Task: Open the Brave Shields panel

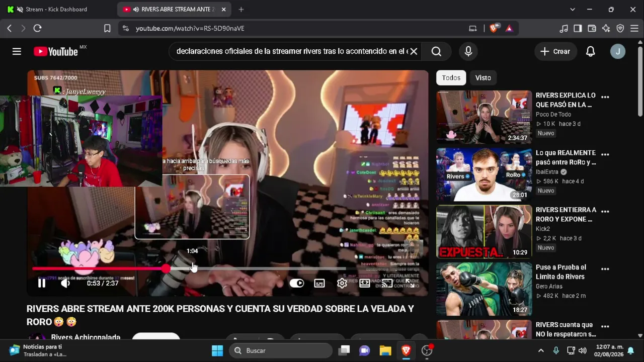Action: click(x=494, y=28)
